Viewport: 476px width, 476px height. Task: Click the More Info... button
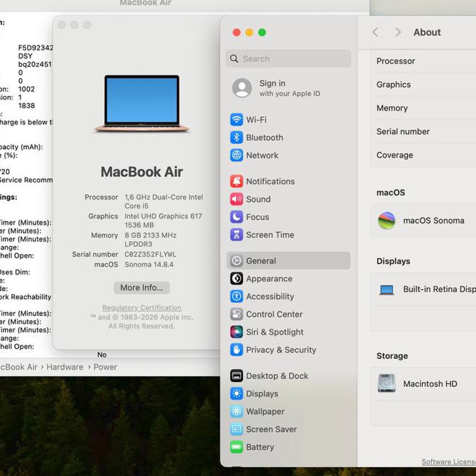(x=141, y=287)
